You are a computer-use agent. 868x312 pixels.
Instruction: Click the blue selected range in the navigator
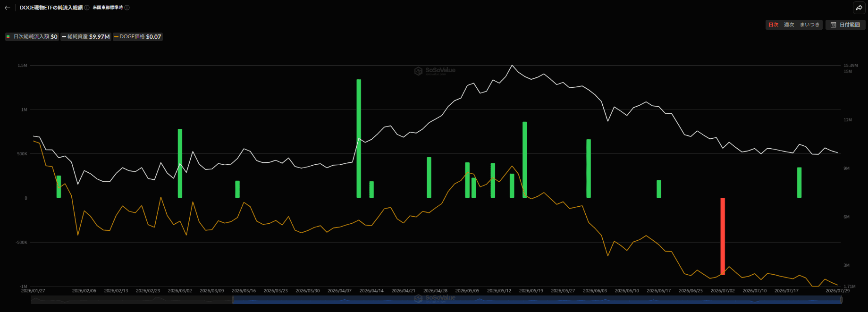537,300
